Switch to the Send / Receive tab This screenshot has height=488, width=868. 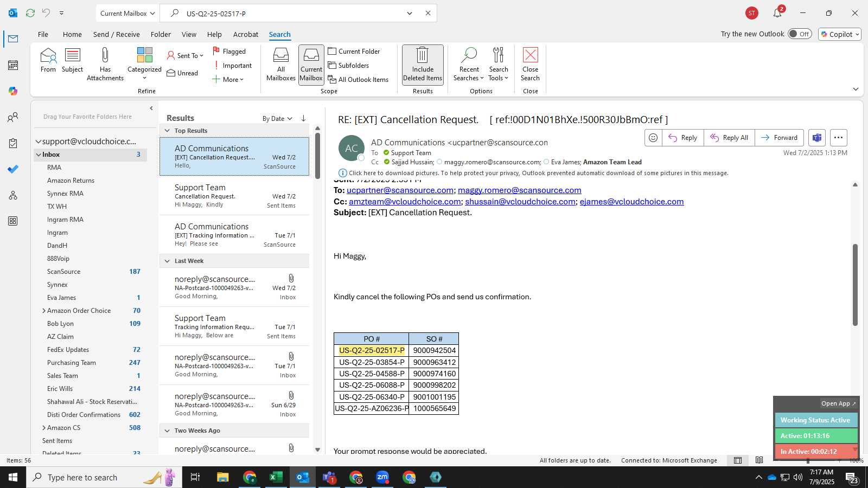click(x=116, y=34)
